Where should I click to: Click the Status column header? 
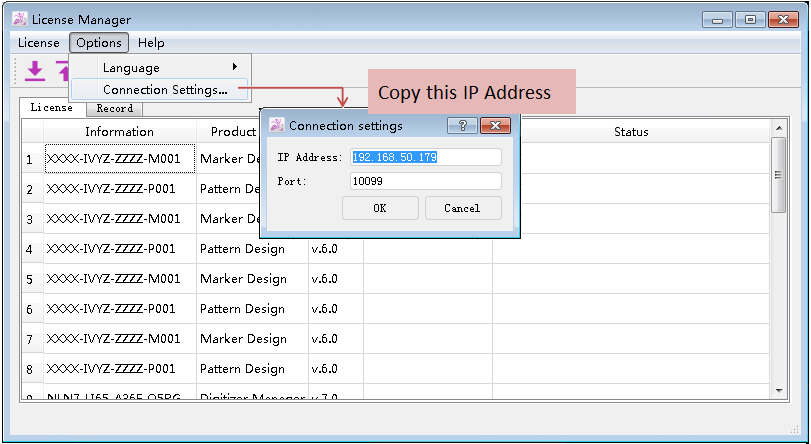[x=631, y=132]
